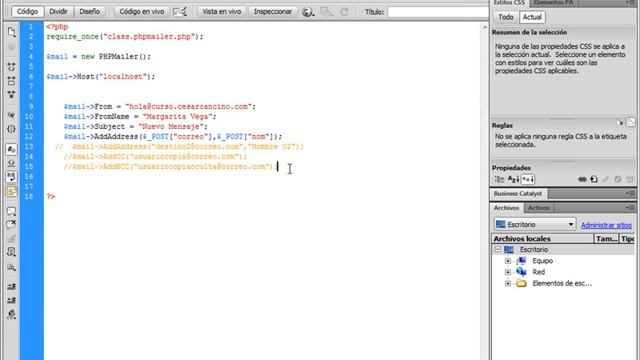This screenshot has width=640, height=360.
Task: Open Estilos CSS panel options menu
Action: (631, 2)
